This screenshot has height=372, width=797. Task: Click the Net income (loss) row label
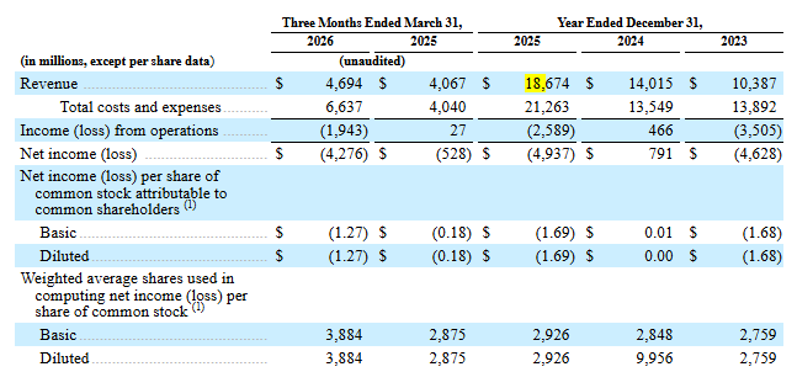(x=78, y=154)
